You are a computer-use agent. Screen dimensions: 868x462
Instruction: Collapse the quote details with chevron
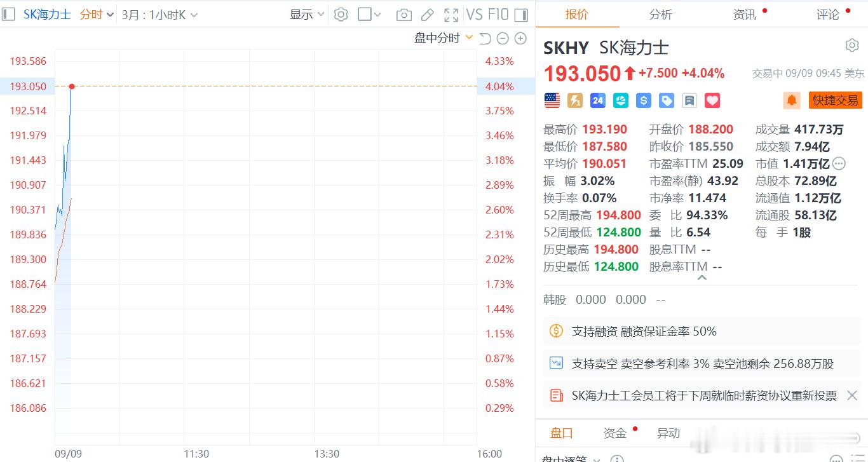click(x=702, y=278)
